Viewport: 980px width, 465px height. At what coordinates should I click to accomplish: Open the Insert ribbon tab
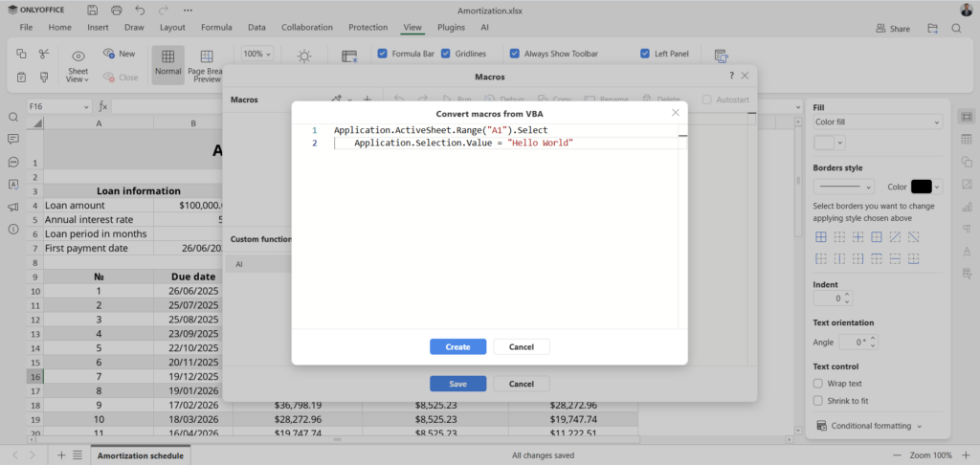tap(98, 28)
